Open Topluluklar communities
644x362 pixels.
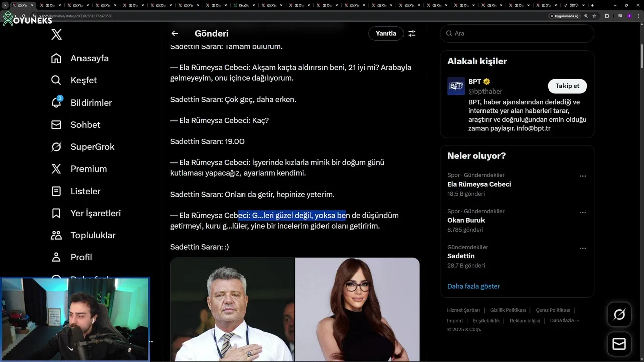coord(84,235)
